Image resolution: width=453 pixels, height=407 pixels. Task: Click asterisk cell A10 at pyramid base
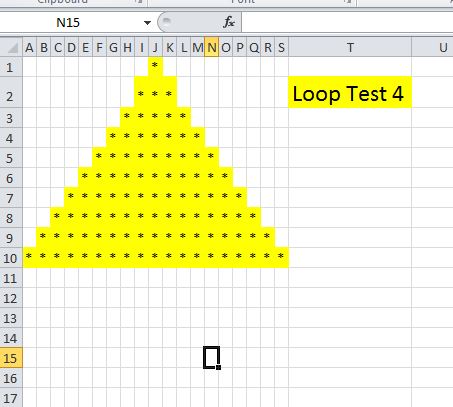(29, 258)
